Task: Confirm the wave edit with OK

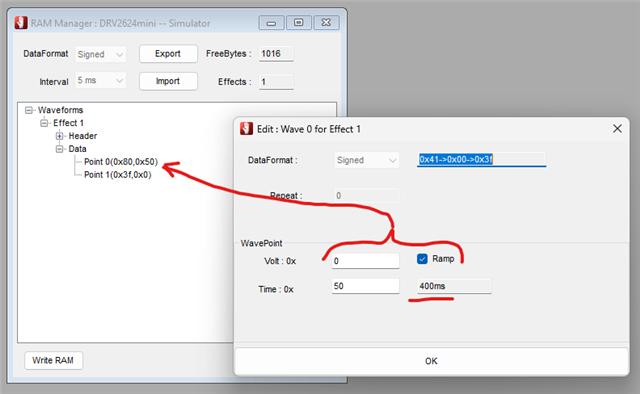Action: (x=431, y=361)
